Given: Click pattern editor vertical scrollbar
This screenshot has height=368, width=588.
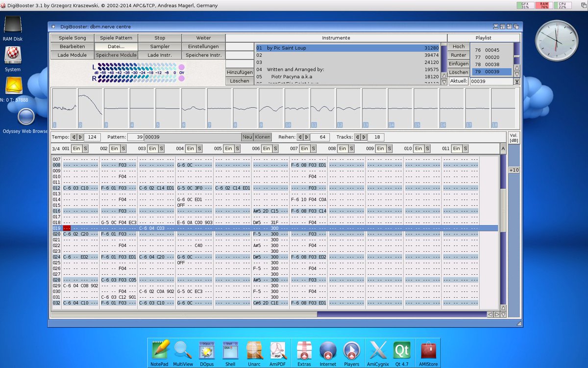Looking at the screenshot, I should point(503,229).
